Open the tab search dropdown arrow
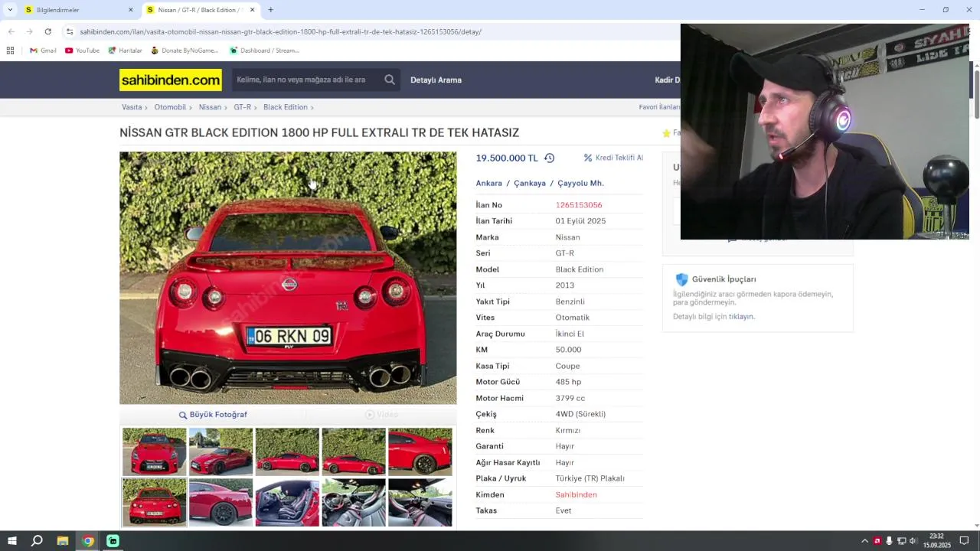Screen dimensions: 980x551 pyautogui.click(x=10, y=10)
